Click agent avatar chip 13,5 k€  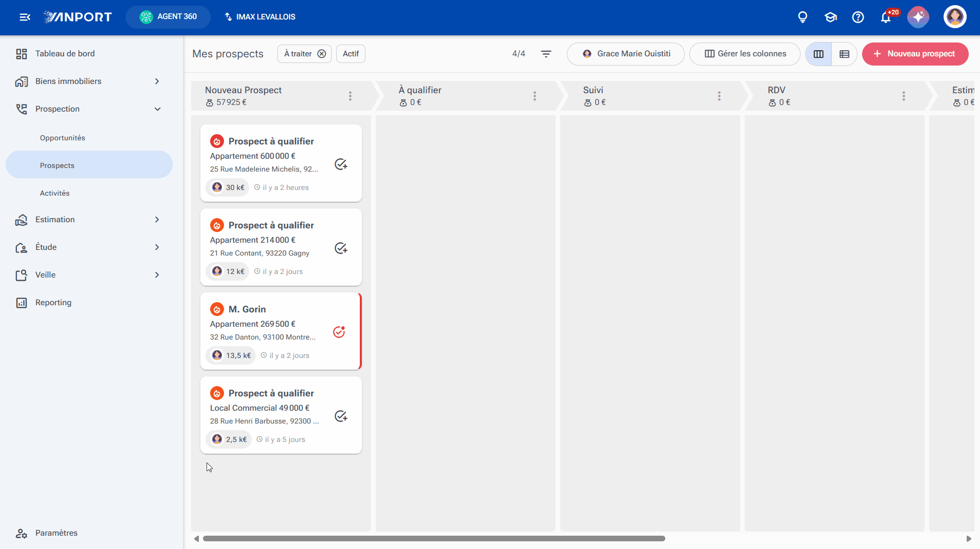(x=231, y=355)
